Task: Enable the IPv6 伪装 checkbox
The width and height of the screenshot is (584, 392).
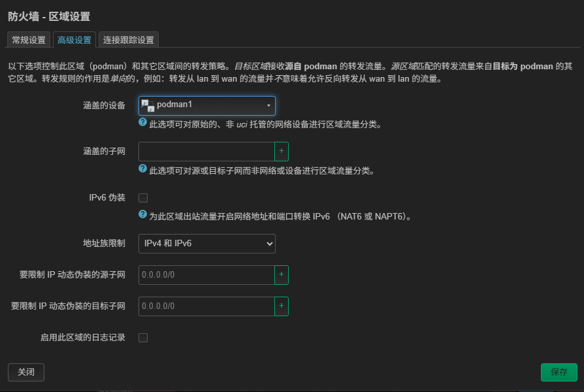Action: [143, 198]
